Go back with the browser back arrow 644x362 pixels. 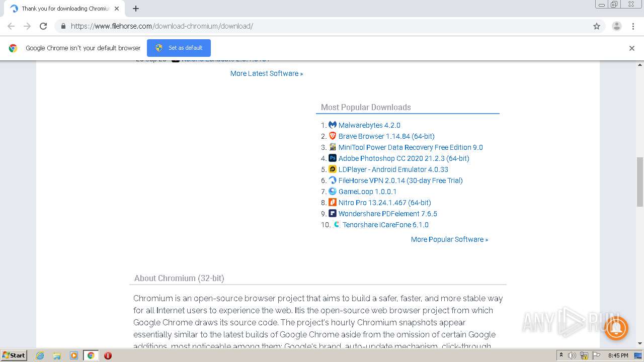(11, 26)
